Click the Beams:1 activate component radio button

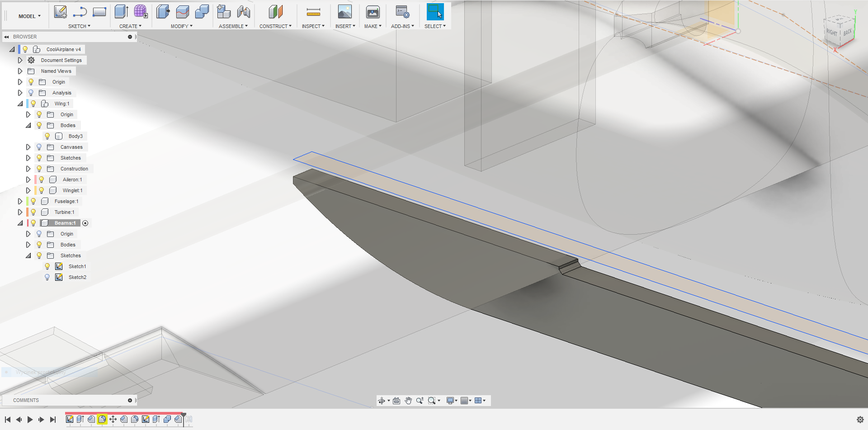click(85, 223)
